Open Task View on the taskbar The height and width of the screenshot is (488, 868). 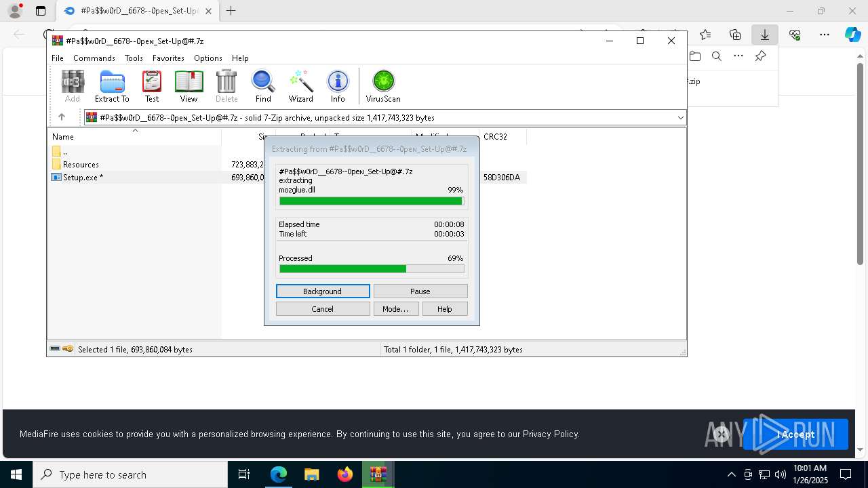[244, 474]
